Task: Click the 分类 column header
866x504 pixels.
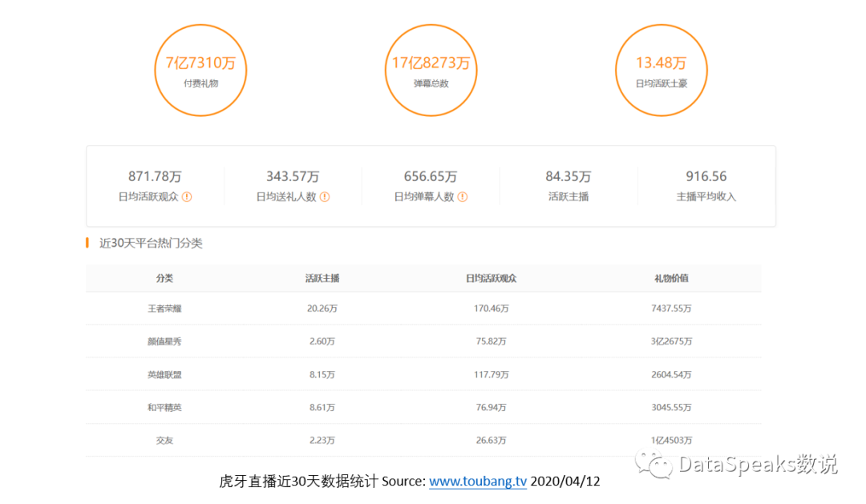Action: click(164, 278)
